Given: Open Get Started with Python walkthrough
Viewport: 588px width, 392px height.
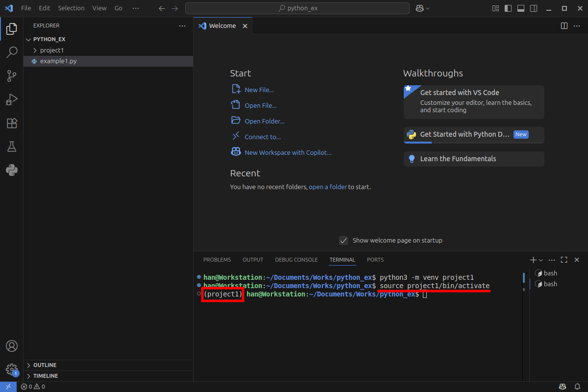Looking at the screenshot, I should pos(474,135).
